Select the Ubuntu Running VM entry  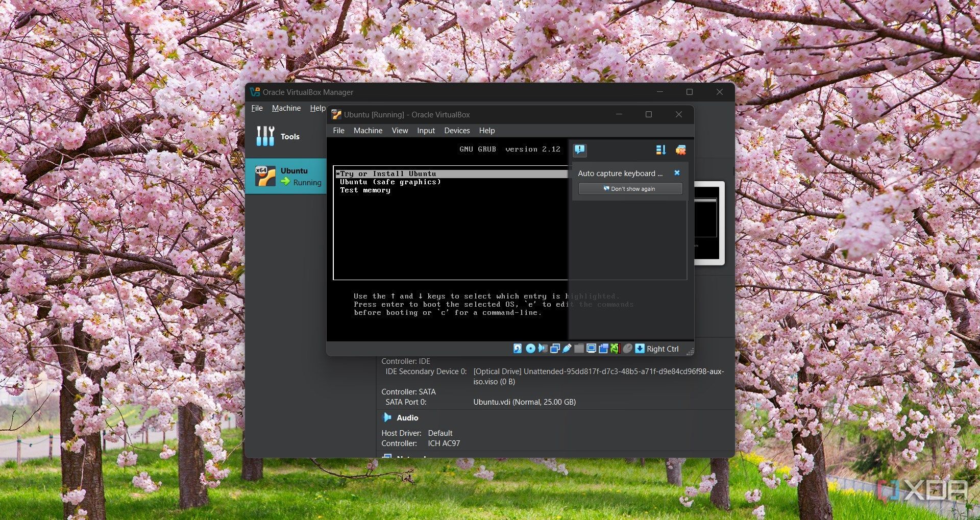286,176
